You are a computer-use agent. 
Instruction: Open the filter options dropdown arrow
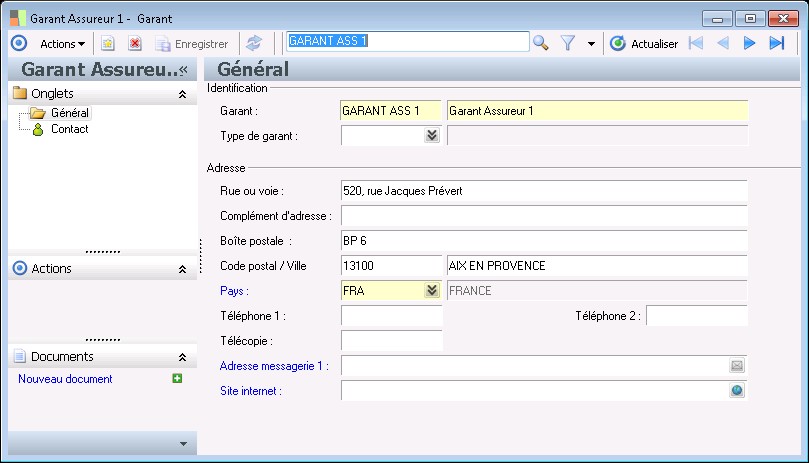point(591,44)
